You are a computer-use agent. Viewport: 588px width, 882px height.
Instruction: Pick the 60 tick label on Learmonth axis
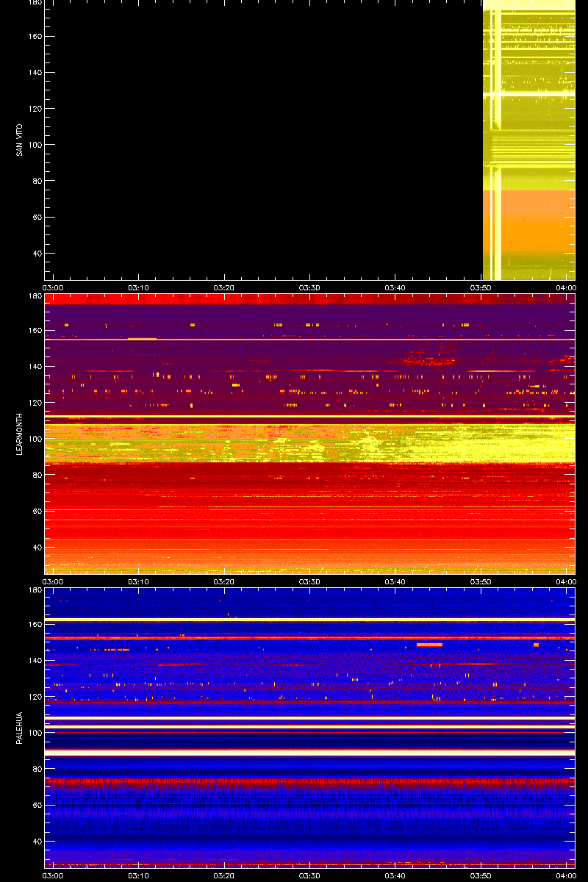[37, 512]
